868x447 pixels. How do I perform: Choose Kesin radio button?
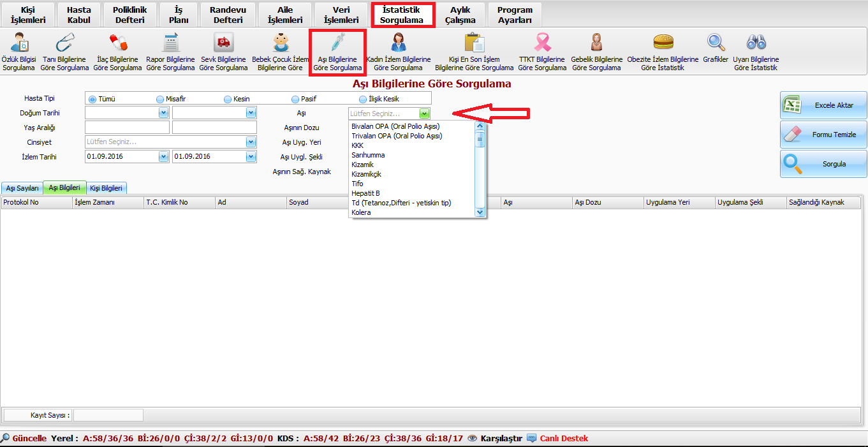coord(228,99)
